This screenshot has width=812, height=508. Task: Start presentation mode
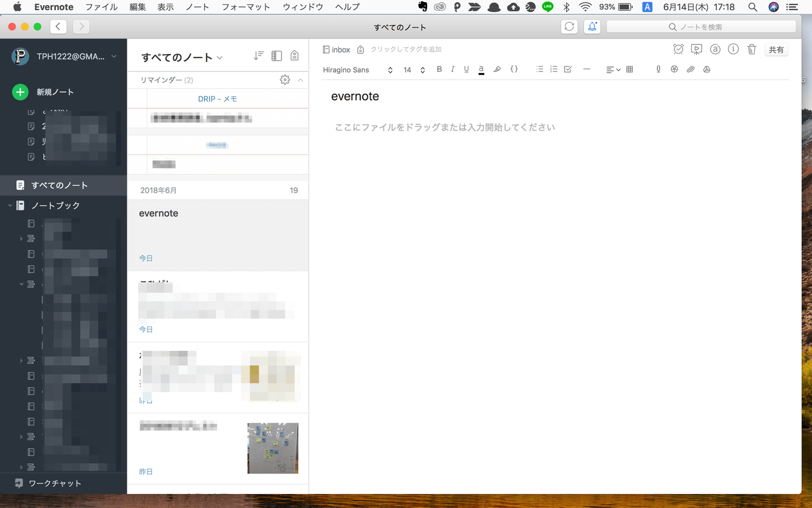(x=697, y=49)
